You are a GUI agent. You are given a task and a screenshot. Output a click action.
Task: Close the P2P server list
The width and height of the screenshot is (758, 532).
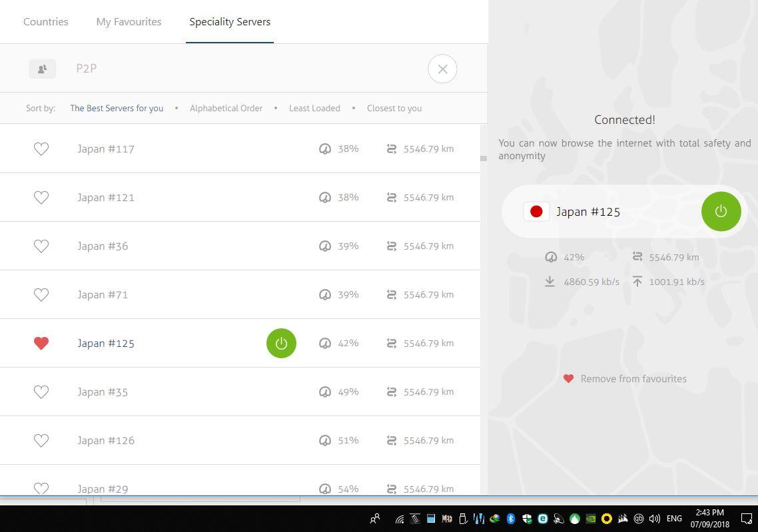(x=442, y=69)
